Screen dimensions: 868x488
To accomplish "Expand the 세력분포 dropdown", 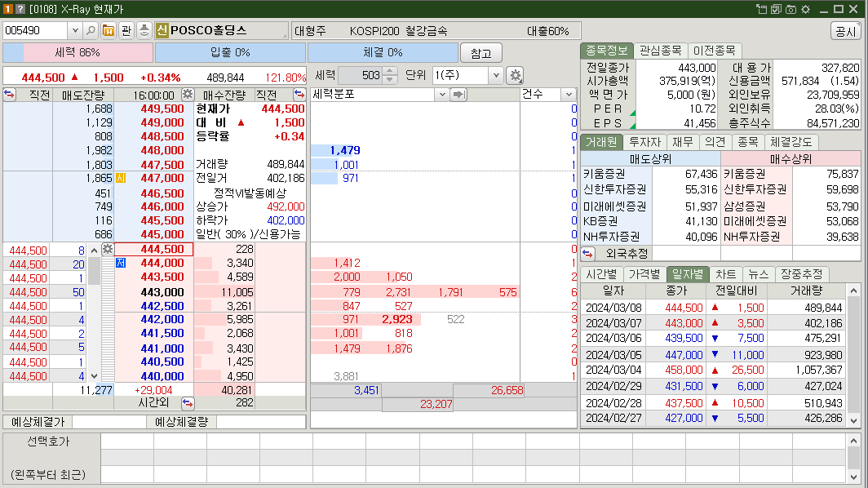I will tap(442, 95).
